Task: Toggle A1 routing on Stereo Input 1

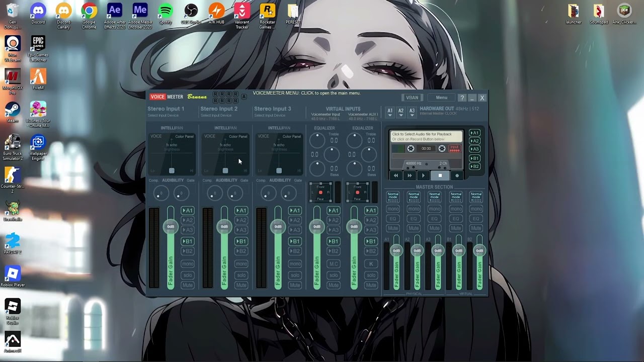Action: tap(187, 211)
